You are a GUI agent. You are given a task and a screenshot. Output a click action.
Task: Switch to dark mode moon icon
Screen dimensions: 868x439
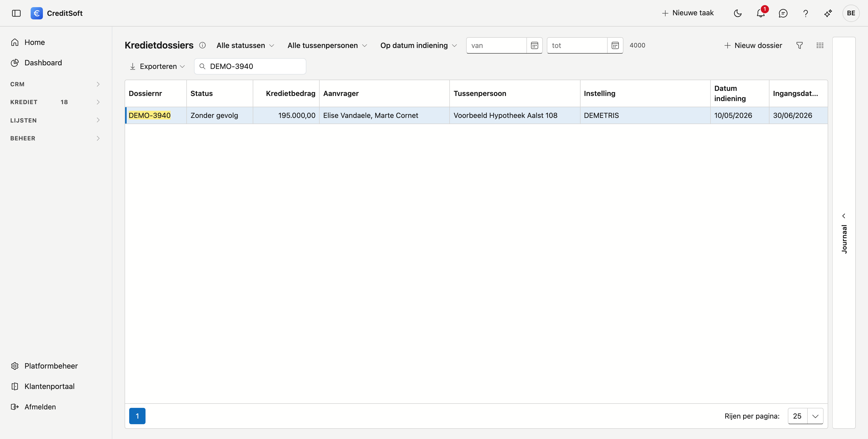[738, 13]
